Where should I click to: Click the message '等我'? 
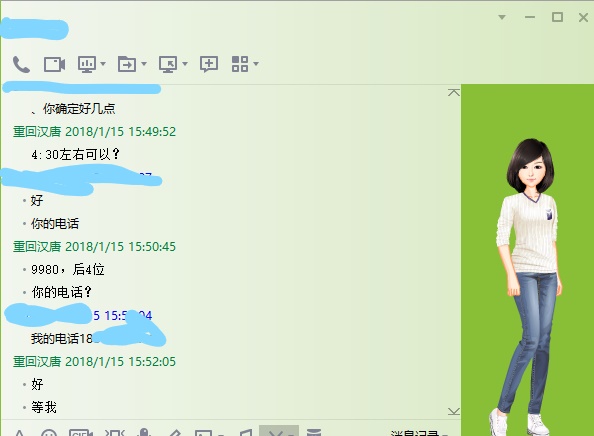44,407
